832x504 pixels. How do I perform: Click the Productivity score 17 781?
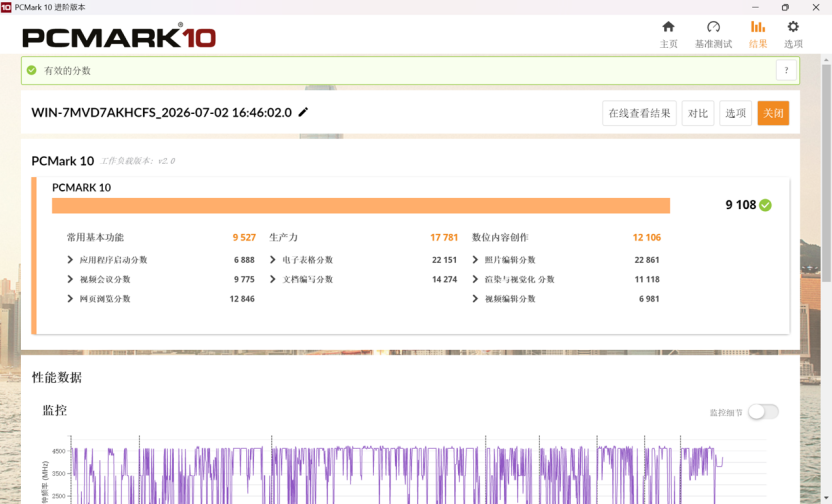click(444, 237)
